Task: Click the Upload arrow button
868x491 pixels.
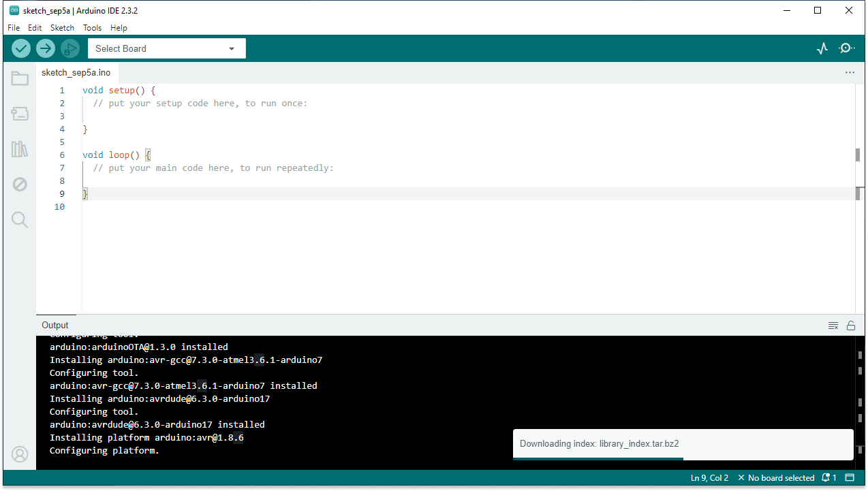Action: (x=45, y=48)
